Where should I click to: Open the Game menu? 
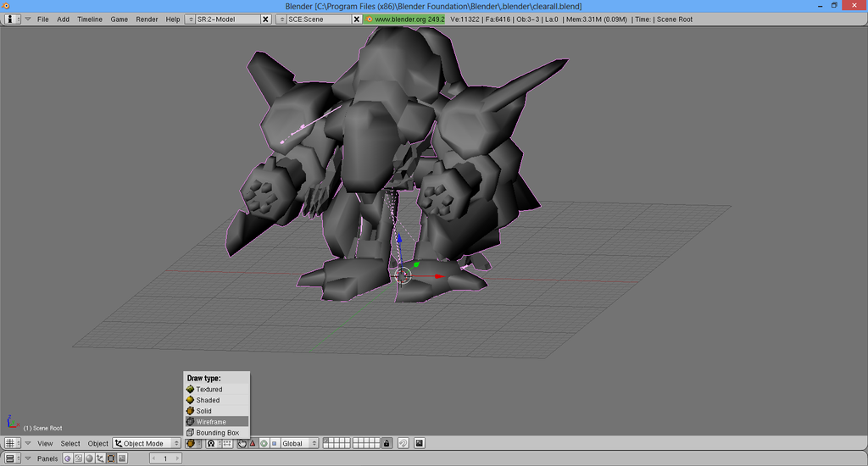[x=119, y=19]
